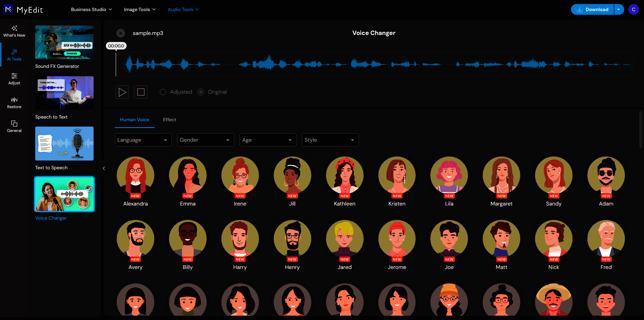Screen dimensions: 644x320
Task: Open the Download options arrow
Action: 619,9
